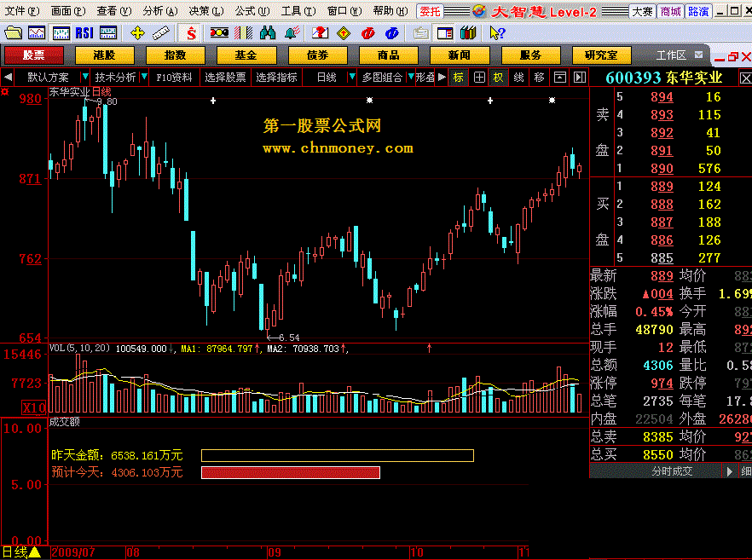
Task: Click the open folder toolbar icon
Action: pos(13,33)
